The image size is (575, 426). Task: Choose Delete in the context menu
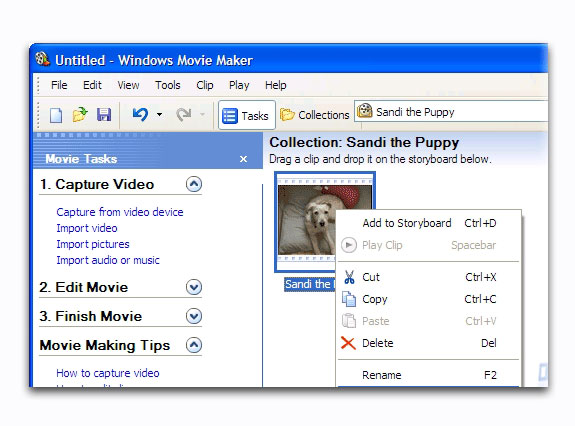[x=428, y=343]
